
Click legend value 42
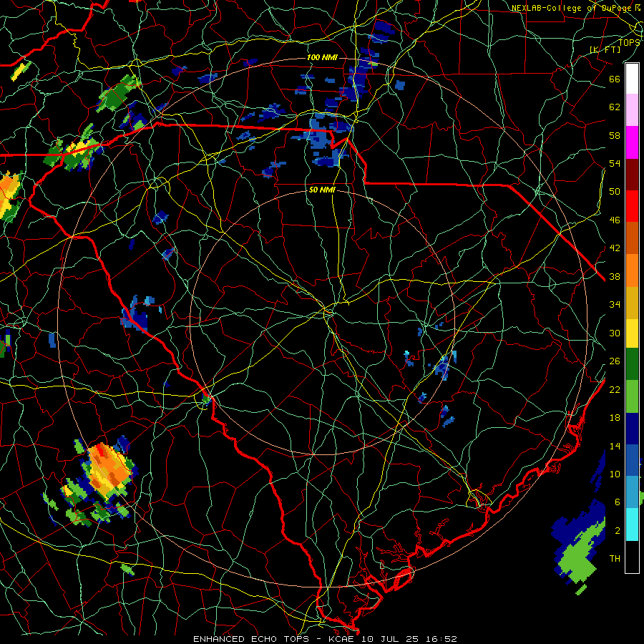tap(615, 248)
